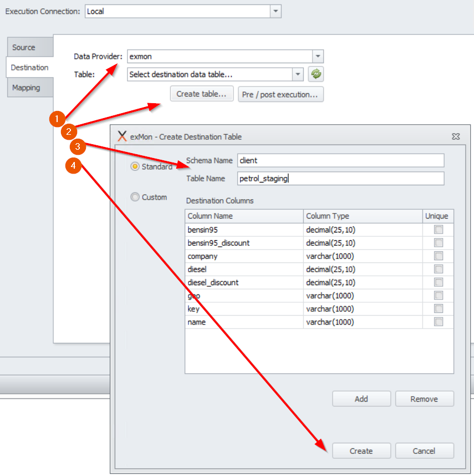
Task: Check Unique for key column
Action: [x=438, y=308]
